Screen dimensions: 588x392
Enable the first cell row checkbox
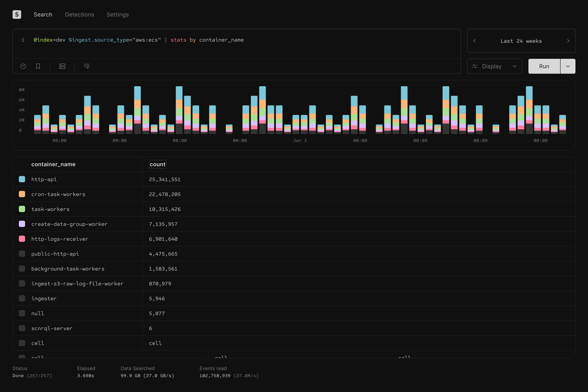(x=22, y=343)
